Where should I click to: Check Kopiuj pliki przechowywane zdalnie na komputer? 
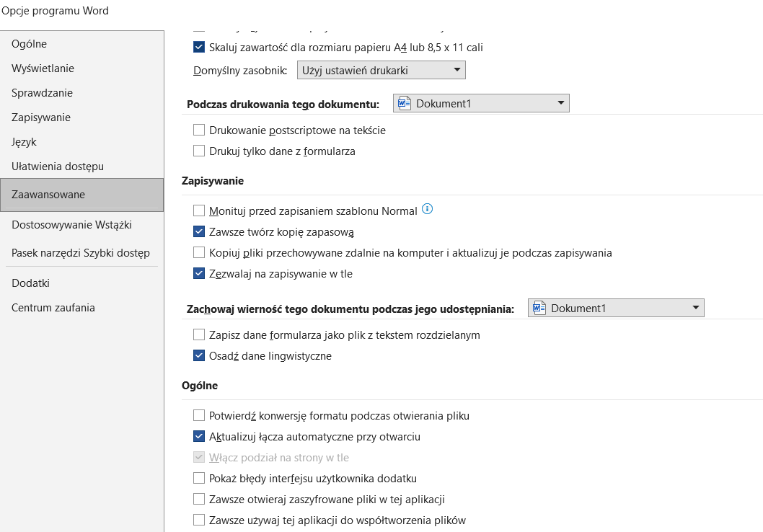pos(198,252)
